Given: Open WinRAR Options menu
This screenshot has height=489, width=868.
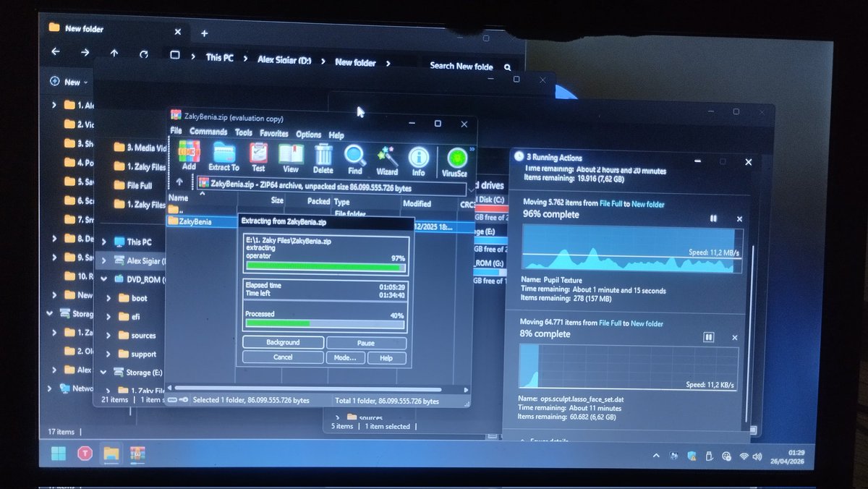Looking at the screenshot, I should point(308,134).
